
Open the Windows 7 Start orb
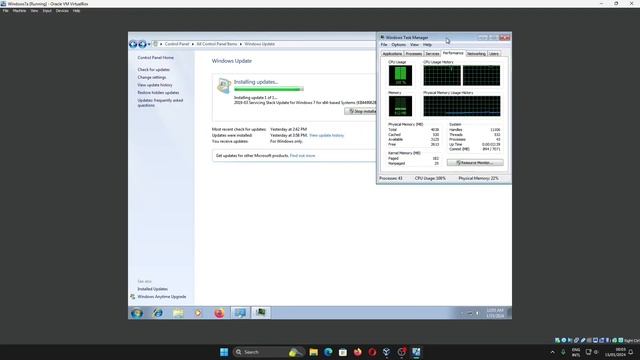pos(137,313)
